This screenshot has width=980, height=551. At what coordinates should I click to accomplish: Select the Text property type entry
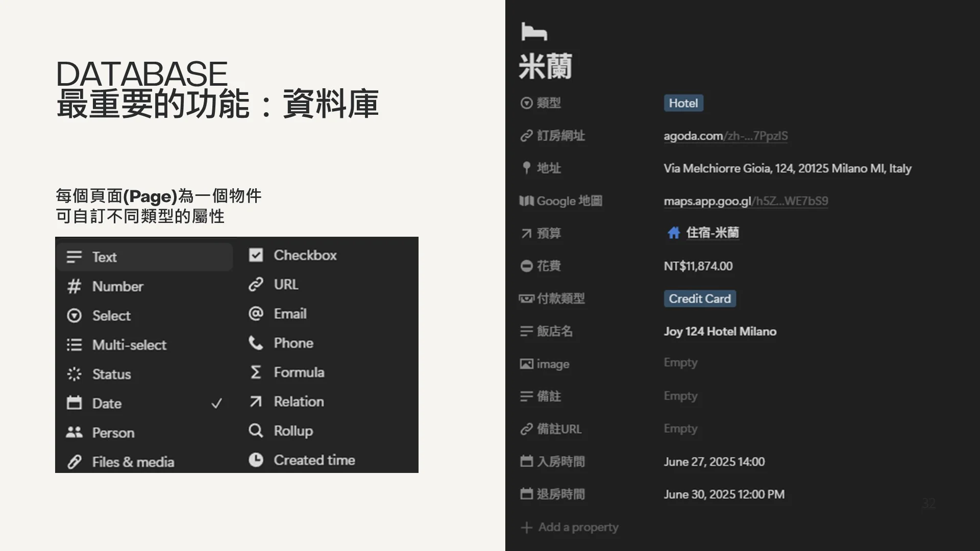(105, 257)
